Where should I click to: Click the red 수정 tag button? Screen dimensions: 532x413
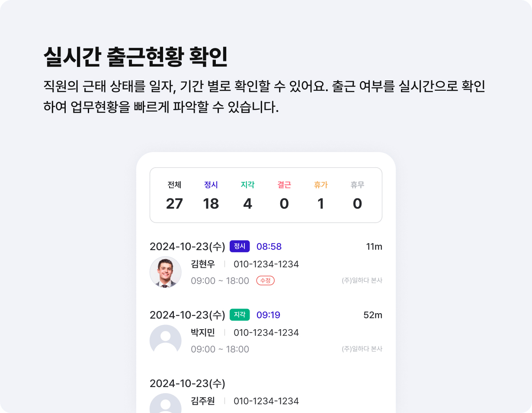(x=266, y=280)
